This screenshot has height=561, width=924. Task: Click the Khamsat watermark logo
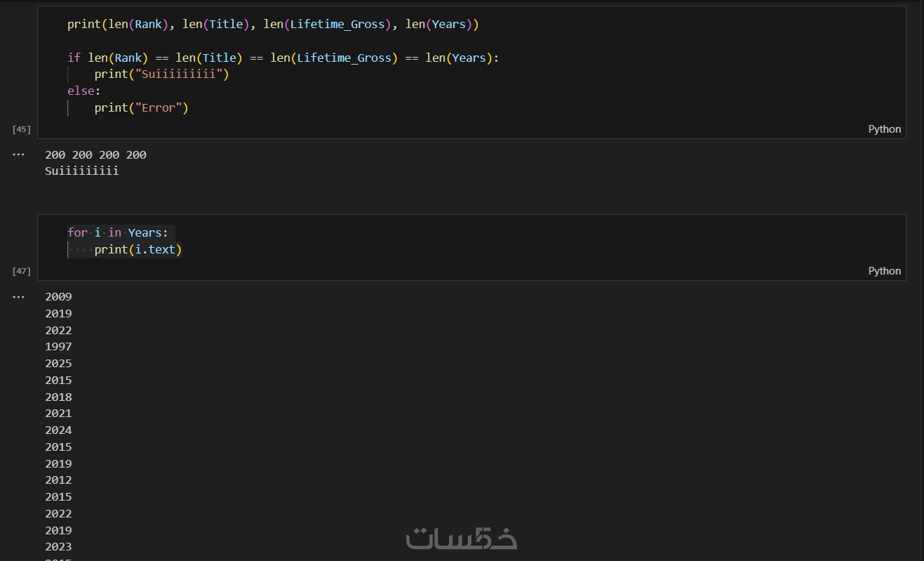pos(461,539)
